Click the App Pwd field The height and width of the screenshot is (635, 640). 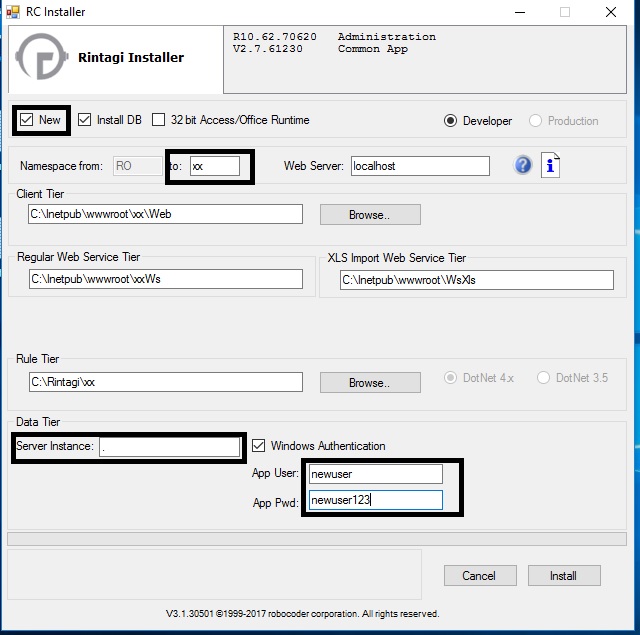click(x=376, y=500)
